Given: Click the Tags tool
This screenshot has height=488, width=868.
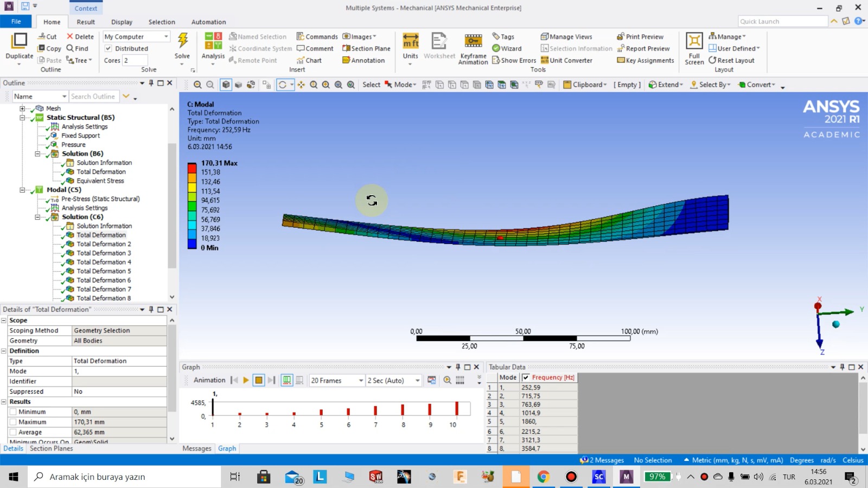Looking at the screenshot, I should coord(503,36).
